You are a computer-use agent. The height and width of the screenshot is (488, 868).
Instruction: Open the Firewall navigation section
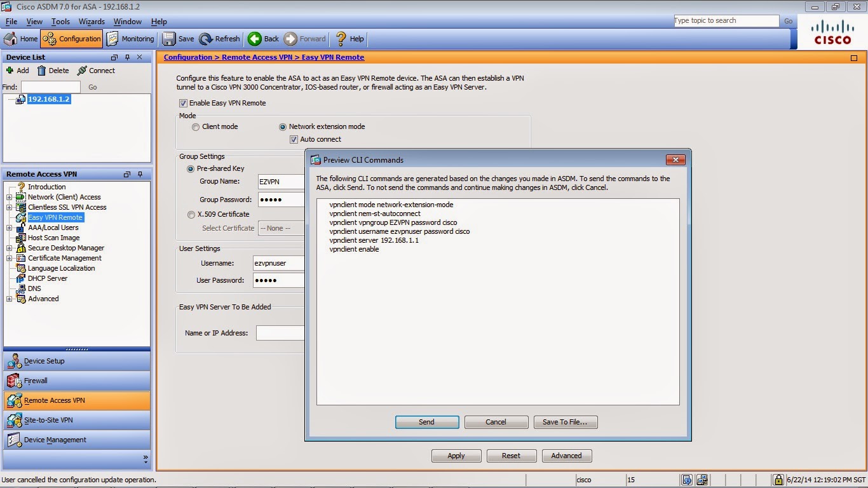[77, 381]
